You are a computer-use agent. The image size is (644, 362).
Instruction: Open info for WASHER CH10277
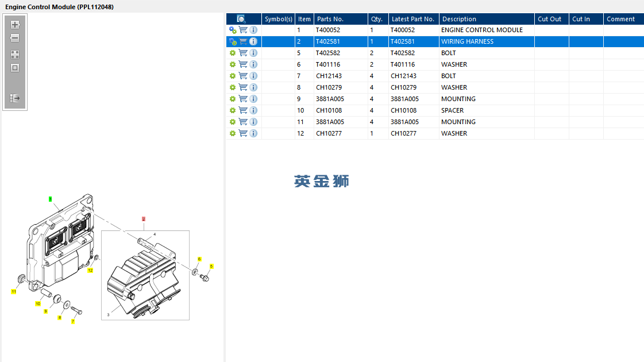pyautogui.click(x=253, y=133)
